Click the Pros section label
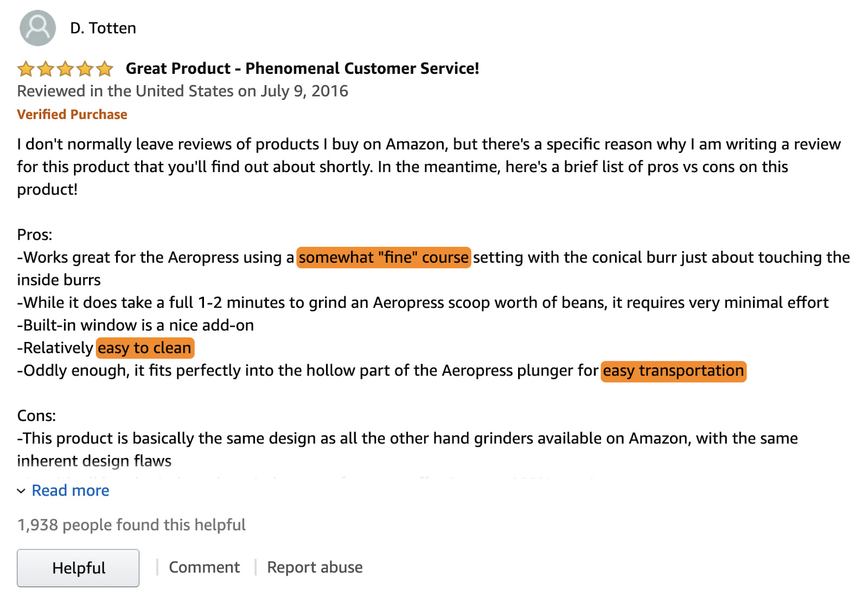868x609 pixels. coord(34,234)
